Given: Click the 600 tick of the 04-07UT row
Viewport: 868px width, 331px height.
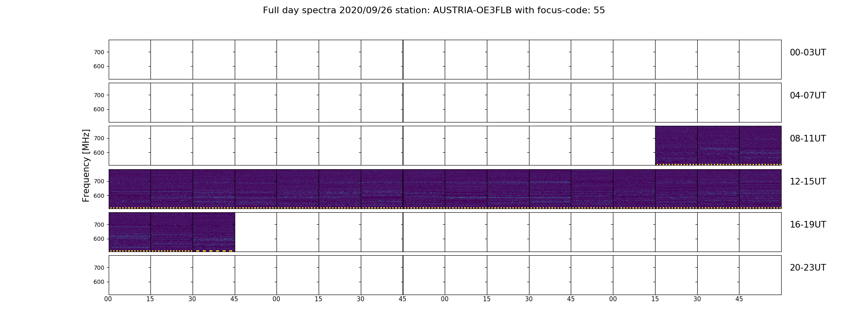Looking at the screenshot, I should 99,109.
